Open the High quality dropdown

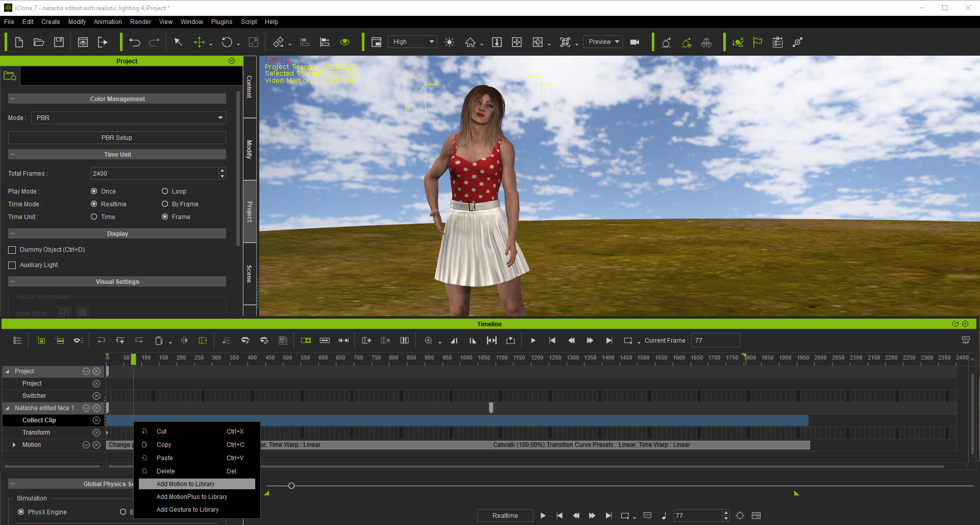tap(412, 42)
